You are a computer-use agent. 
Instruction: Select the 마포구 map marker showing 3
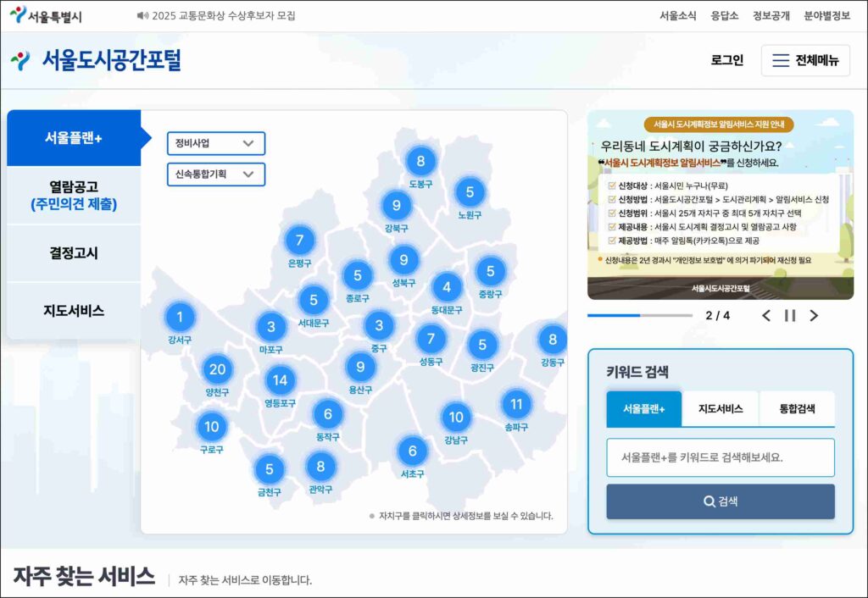[271, 327]
